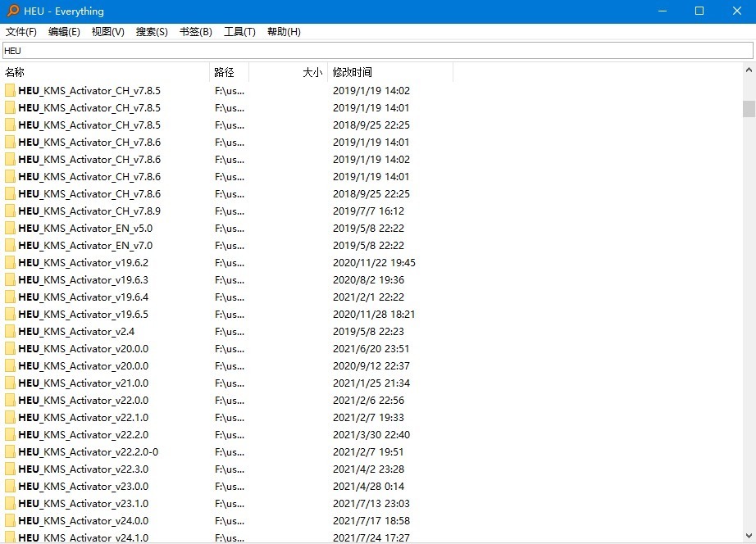Select the name HEU_KMS_Activator_CH_v7.8.9
The width and height of the screenshot is (756, 544).
coord(89,211)
